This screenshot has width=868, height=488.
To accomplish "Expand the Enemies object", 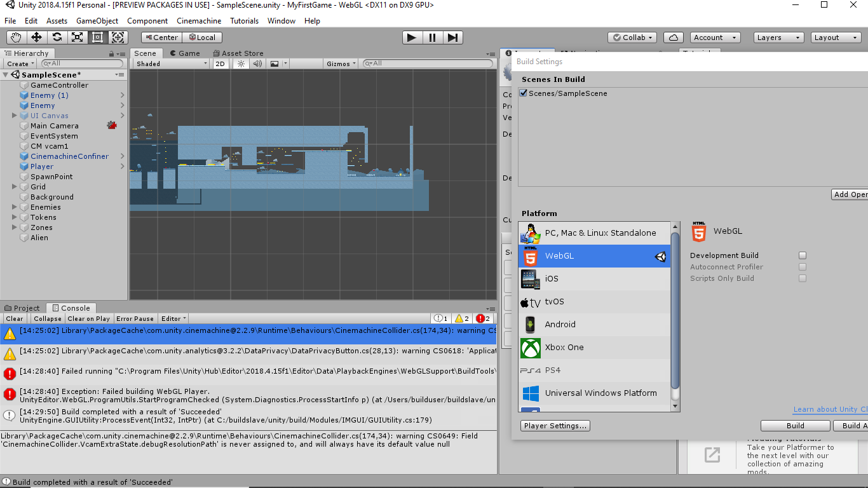I will click(x=15, y=207).
